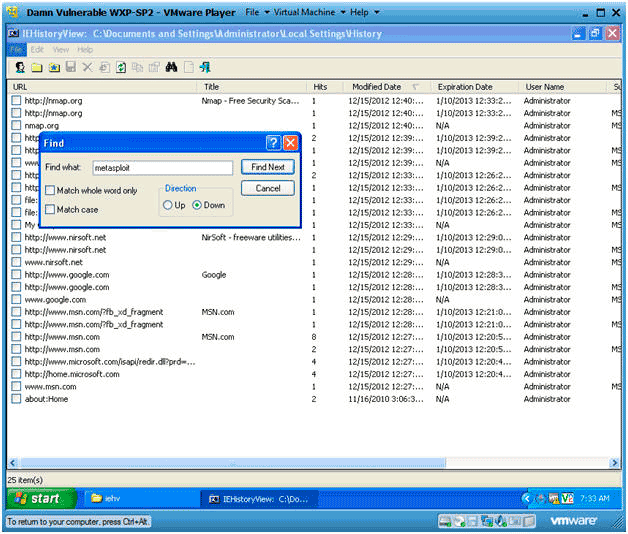Click the tray icon with yellow warning triangle

click(x=554, y=498)
